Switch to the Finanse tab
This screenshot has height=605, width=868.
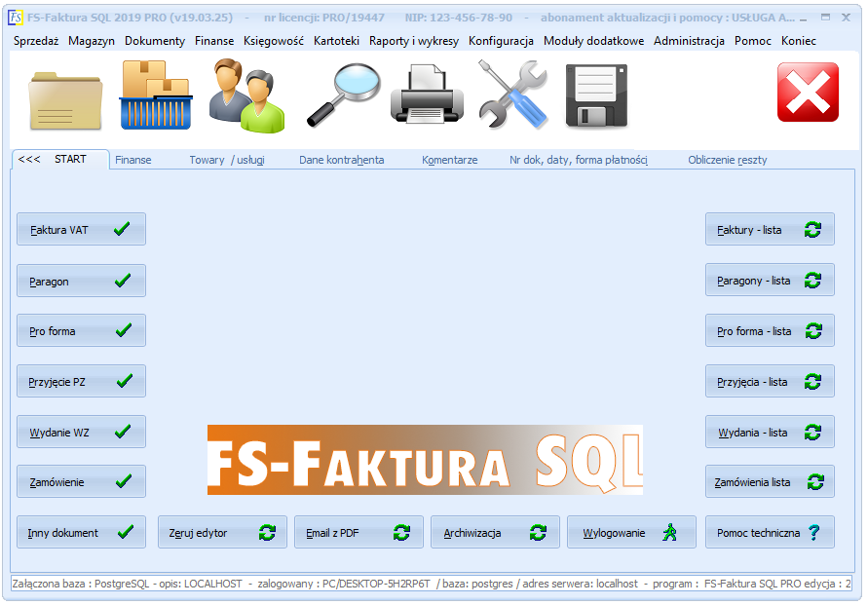(x=132, y=160)
